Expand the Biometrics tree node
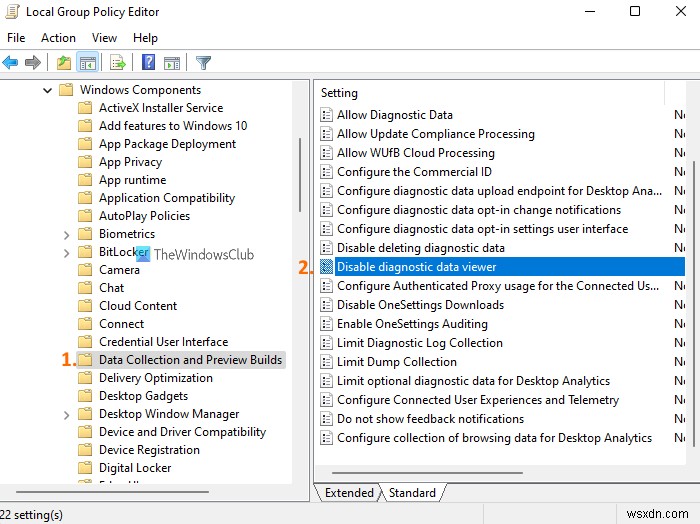Image resolution: width=700 pixels, height=524 pixels. 66,235
